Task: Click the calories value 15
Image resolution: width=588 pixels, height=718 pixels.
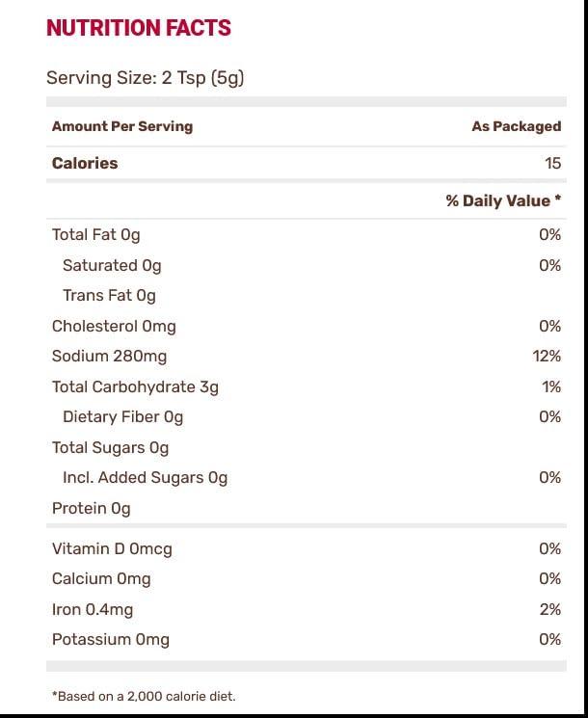Action: 552,163
